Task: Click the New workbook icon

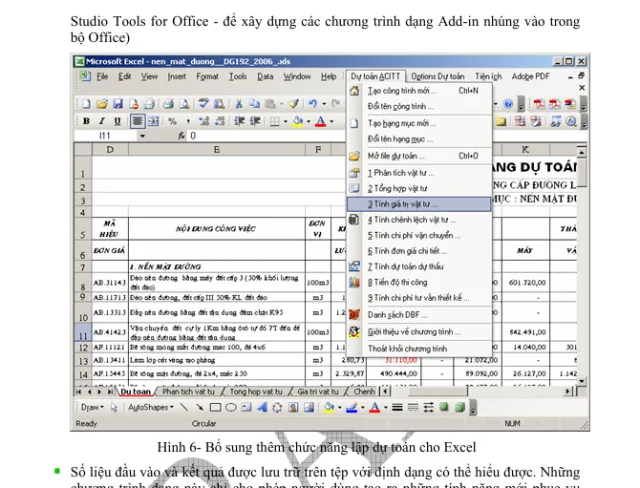Action: coord(87,104)
